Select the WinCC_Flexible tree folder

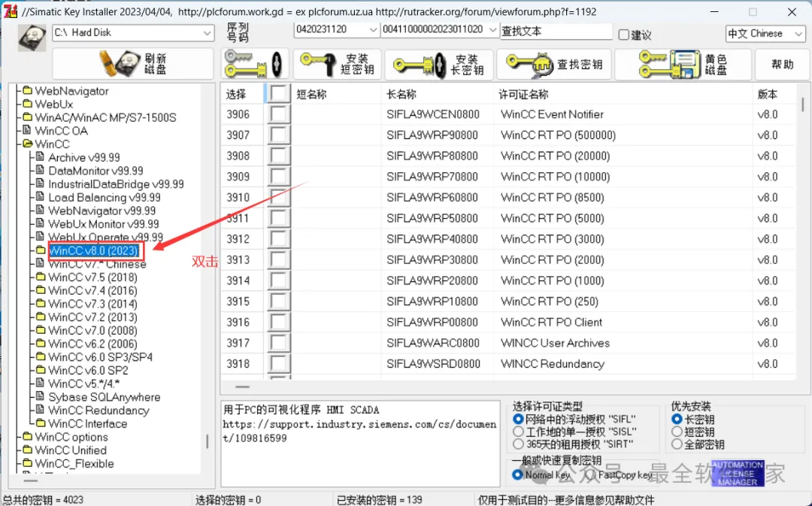(x=74, y=464)
